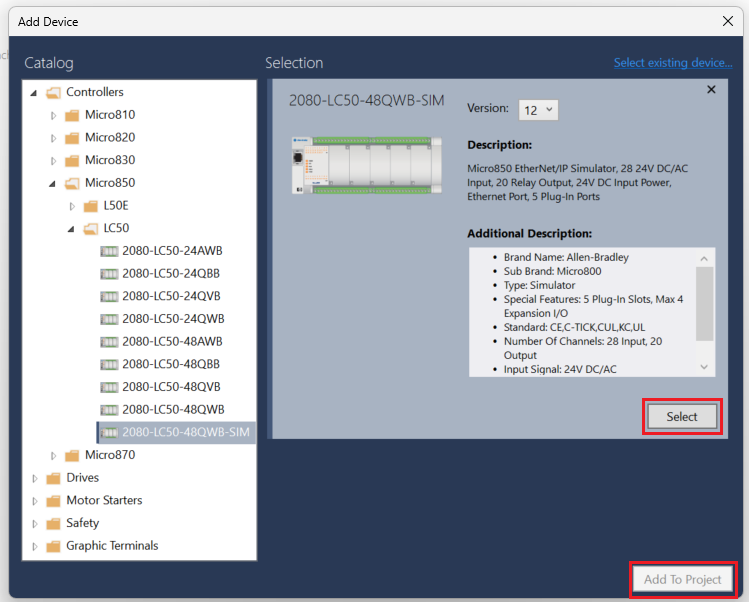Select 2080-LC50-48QWB-SIM simulator entry
The image size is (749, 602).
[x=176, y=432]
